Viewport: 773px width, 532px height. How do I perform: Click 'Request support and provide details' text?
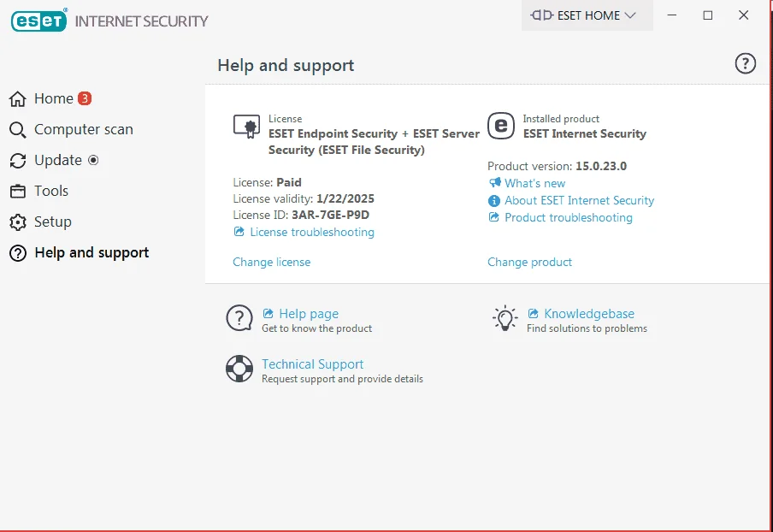coord(342,379)
